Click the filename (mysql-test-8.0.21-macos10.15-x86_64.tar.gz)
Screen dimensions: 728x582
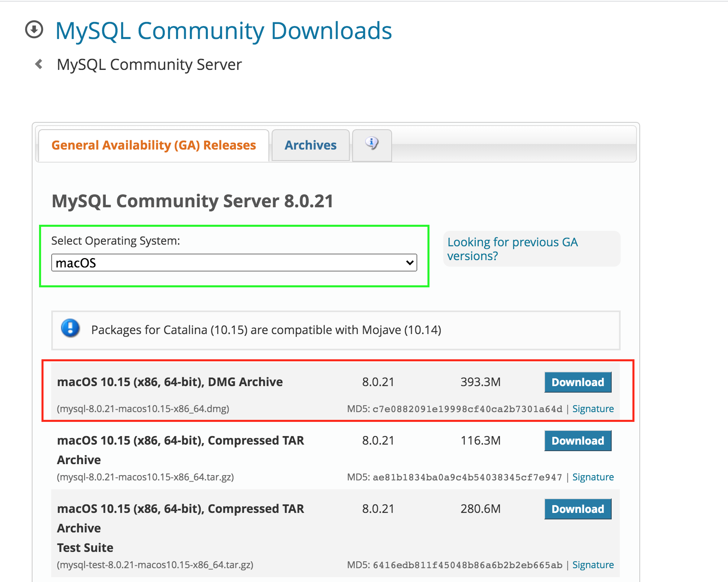155,565
